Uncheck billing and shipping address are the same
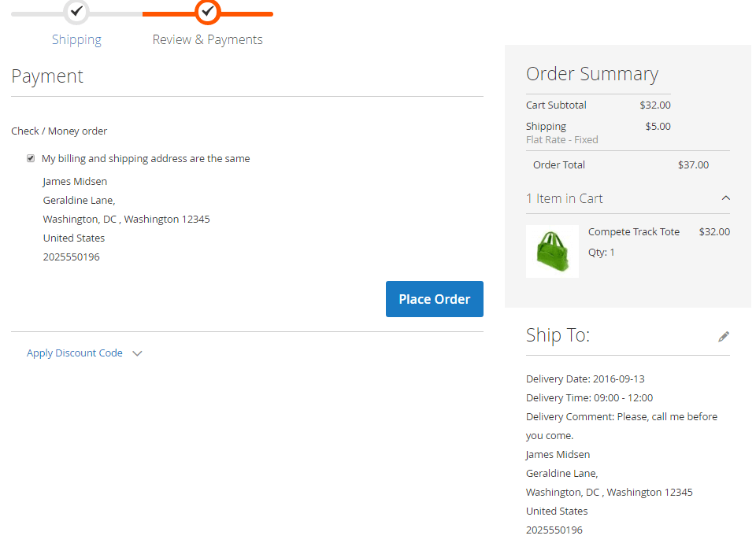The width and height of the screenshot is (756, 554). pos(30,157)
